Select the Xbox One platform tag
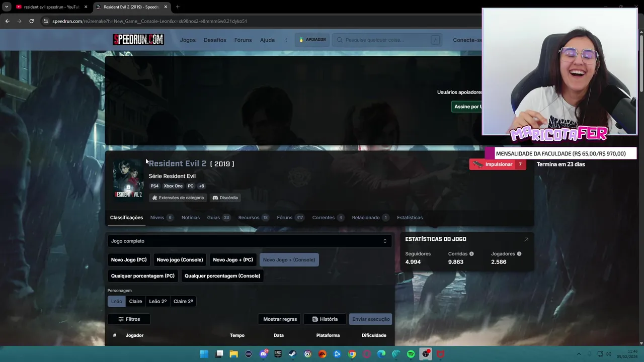This screenshot has height=362, width=644. coord(173,186)
